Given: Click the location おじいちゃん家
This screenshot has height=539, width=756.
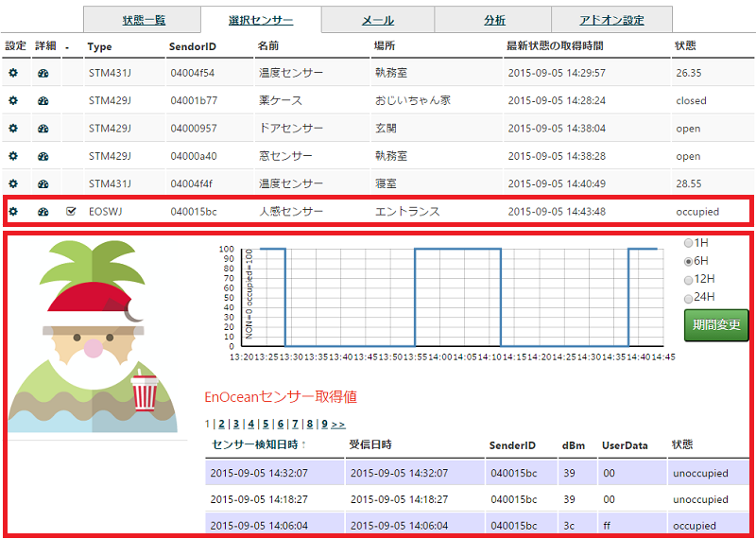Looking at the screenshot, I should 413,101.
